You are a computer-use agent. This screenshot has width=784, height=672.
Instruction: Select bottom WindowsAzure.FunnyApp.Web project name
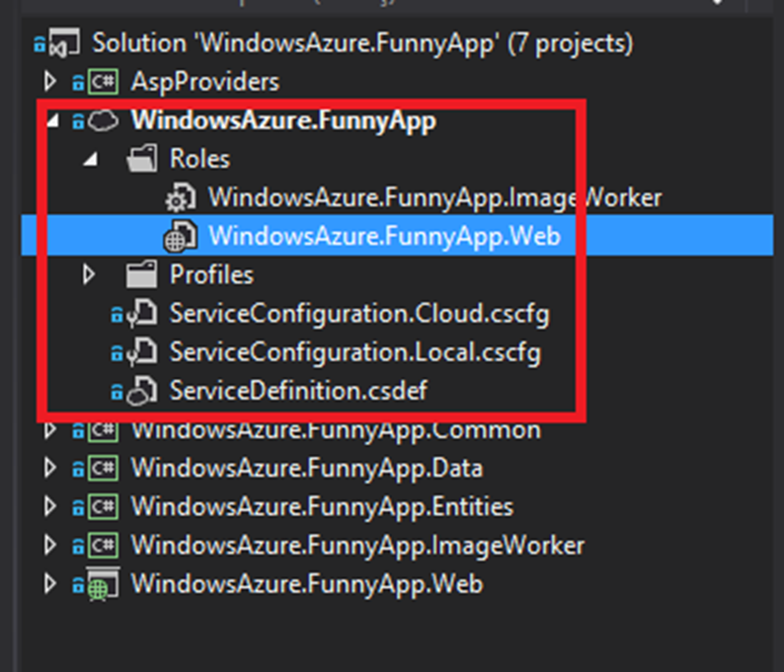tap(307, 584)
